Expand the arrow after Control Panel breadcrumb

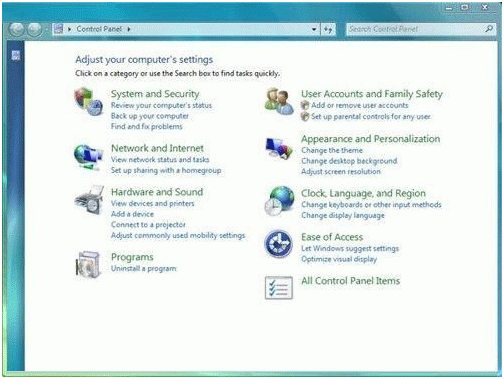click(129, 29)
